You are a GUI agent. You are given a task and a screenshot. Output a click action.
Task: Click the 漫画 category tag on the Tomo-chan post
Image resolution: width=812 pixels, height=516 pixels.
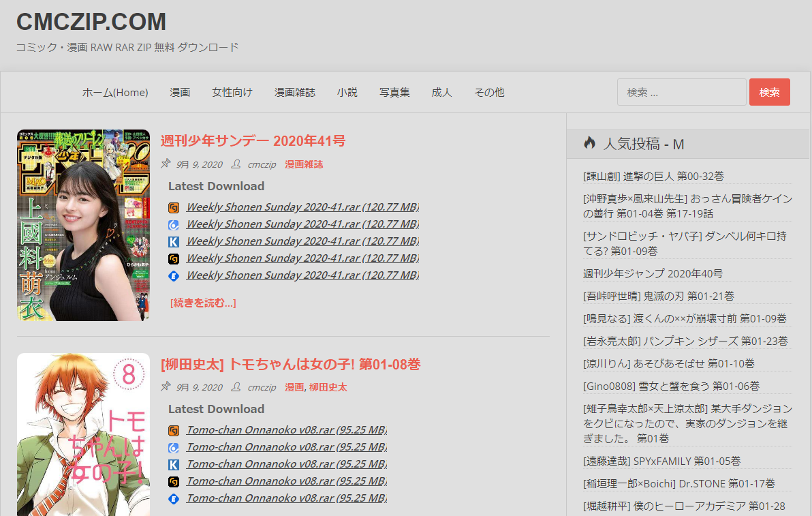coord(294,387)
